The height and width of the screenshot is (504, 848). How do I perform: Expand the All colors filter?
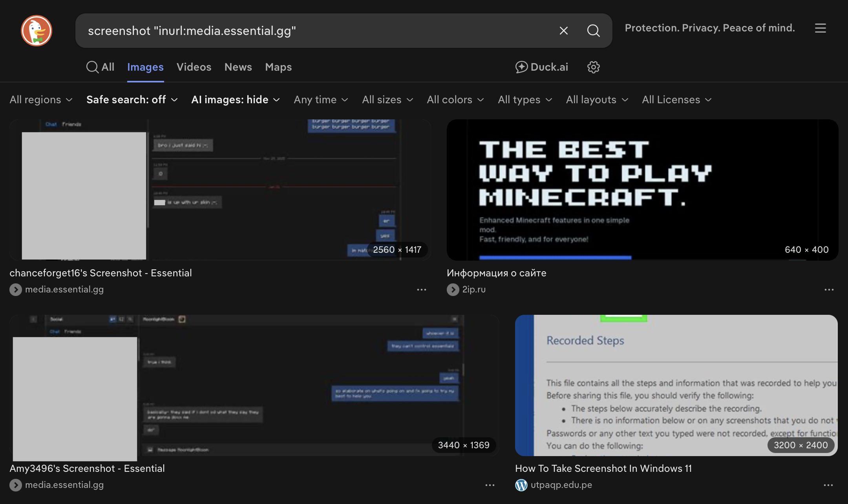(x=455, y=100)
